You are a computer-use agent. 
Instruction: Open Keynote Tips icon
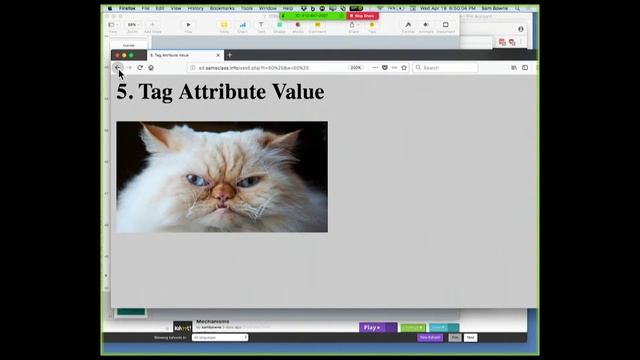tap(372, 27)
